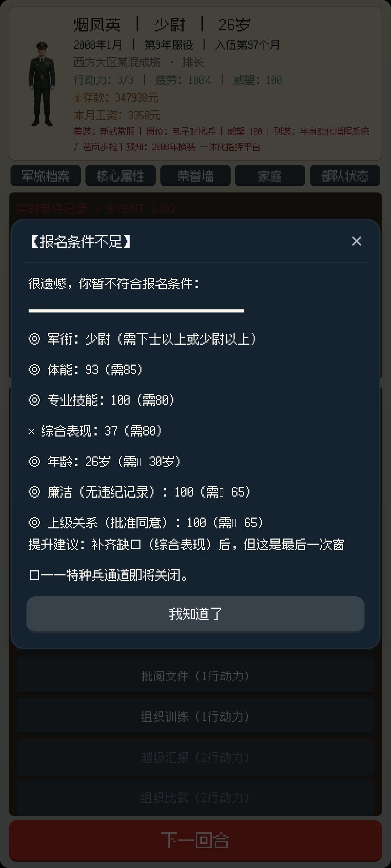Click the check icon beside 体能 requirement
The image size is (391, 868).
point(34,370)
